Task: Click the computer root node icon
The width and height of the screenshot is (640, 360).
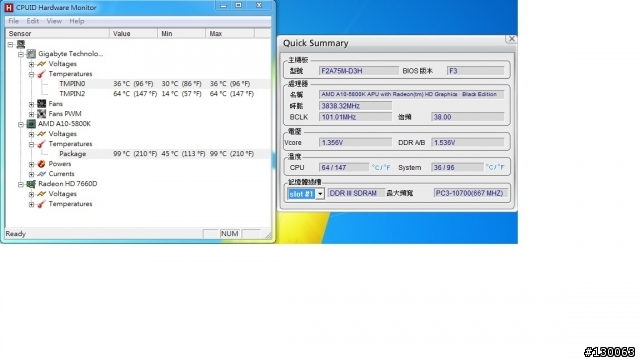Action: point(21,44)
